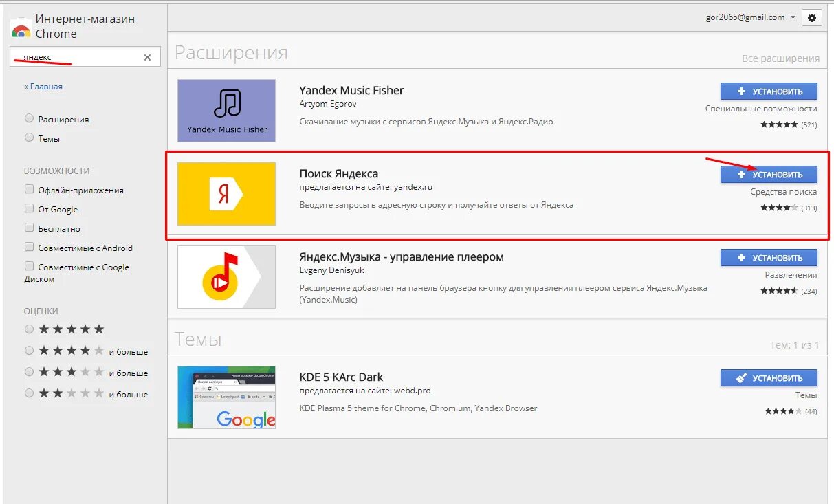Open Yandex Music Fisher title

point(351,91)
